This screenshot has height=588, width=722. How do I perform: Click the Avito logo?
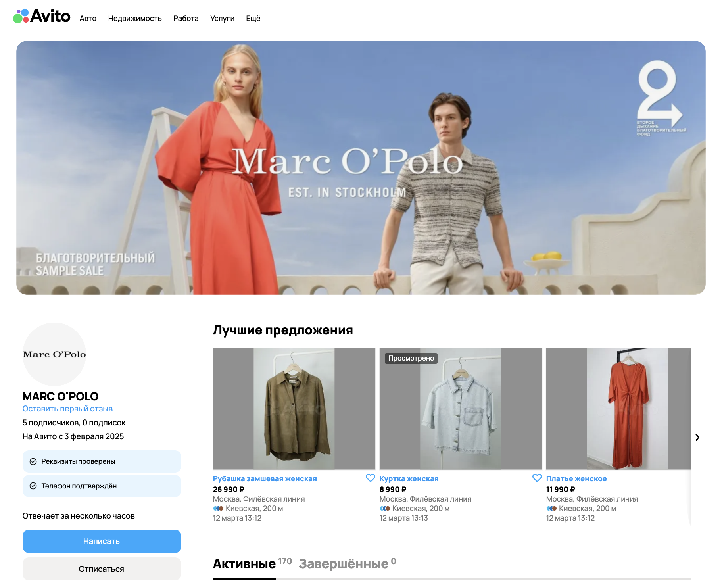pos(42,16)
